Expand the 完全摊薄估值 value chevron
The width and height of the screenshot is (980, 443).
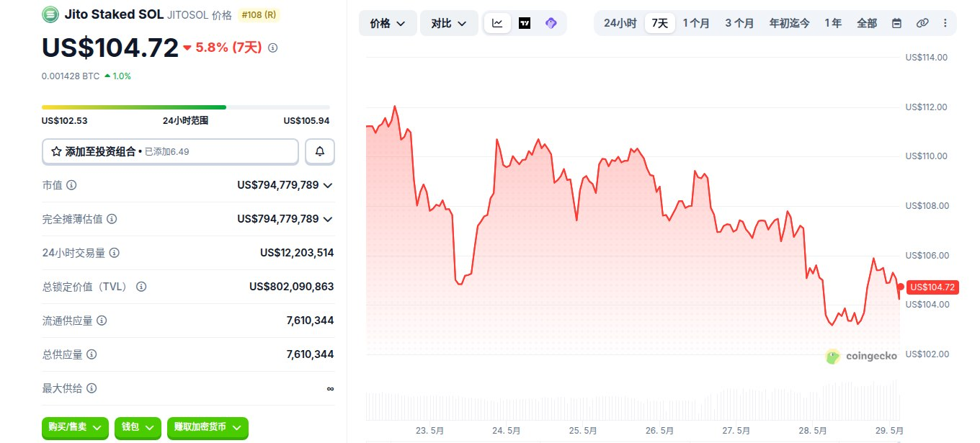(329, 219)
